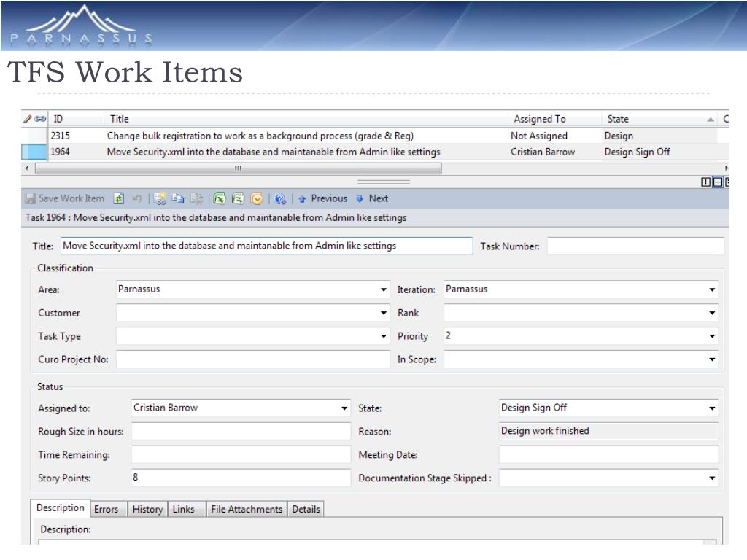Click the Rough Size in hours field
The width and height of the screenshot is (747, 560).
(x=241, y=432)
